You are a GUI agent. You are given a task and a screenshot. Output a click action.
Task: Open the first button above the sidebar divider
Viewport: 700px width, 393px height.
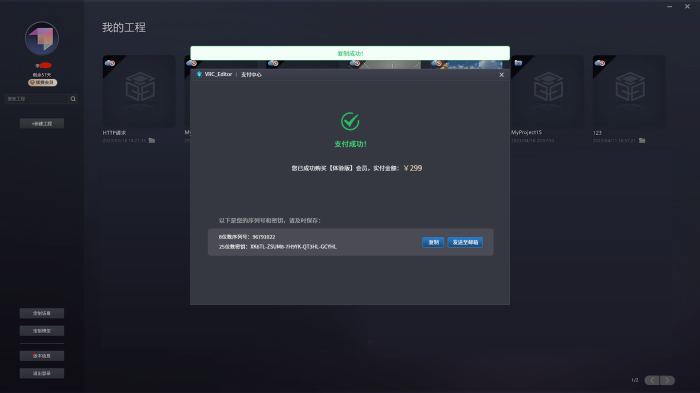point(42,313)
